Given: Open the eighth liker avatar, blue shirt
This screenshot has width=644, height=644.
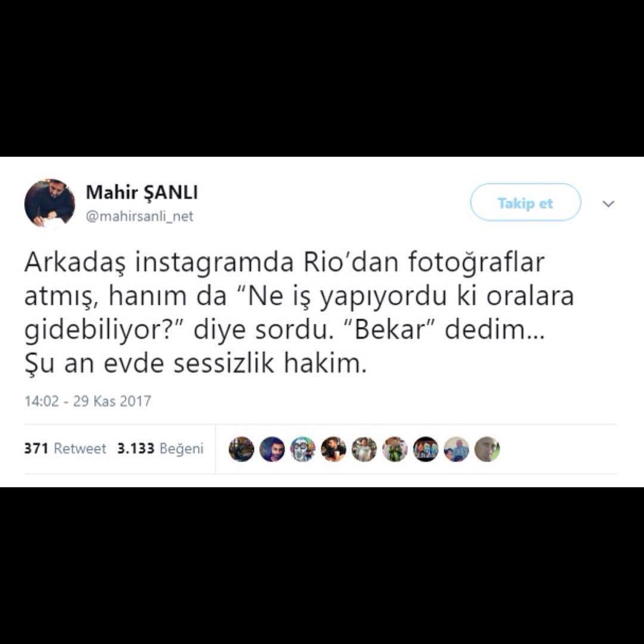Looking at the screenshot, I should coord(456,449).
